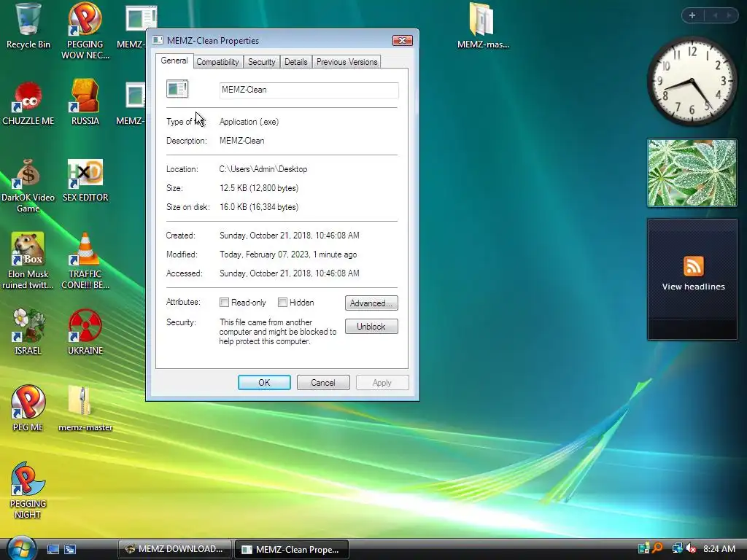This screenshot has width=747, height=560.
Task: Click the MEMZ-Clean file name field
Action: [309, 90]
